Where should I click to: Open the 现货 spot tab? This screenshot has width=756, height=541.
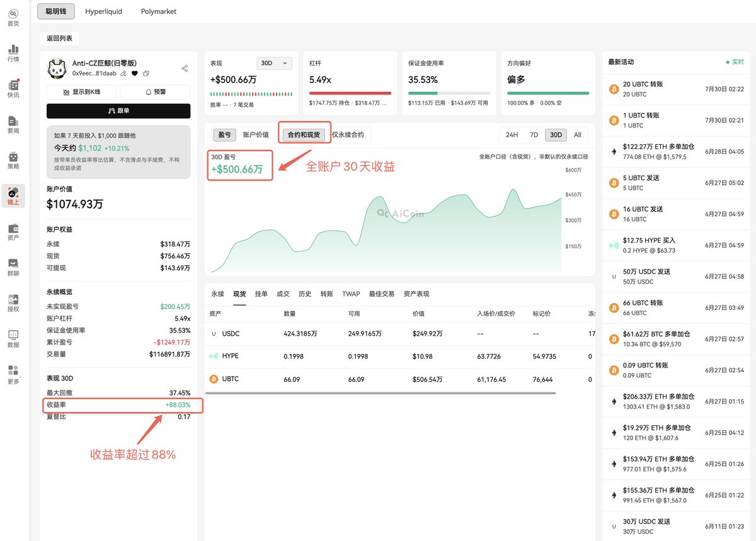click(239, 294)
